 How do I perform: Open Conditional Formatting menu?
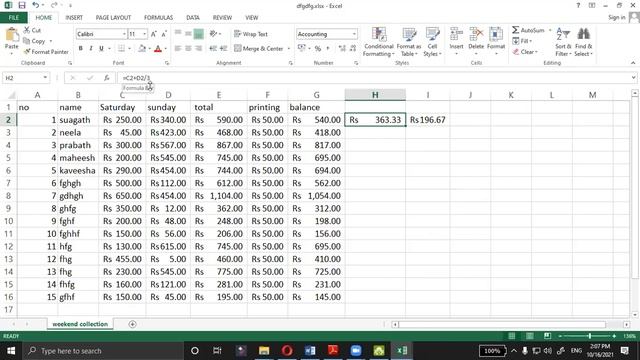(379, 42)
